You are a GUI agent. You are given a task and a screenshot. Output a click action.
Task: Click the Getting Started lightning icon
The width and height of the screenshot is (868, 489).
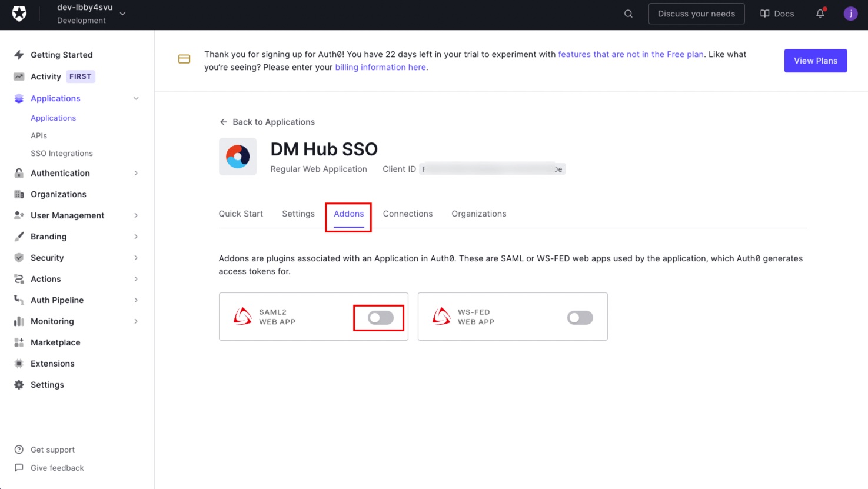pyautogui.click(x=19, y=55)
